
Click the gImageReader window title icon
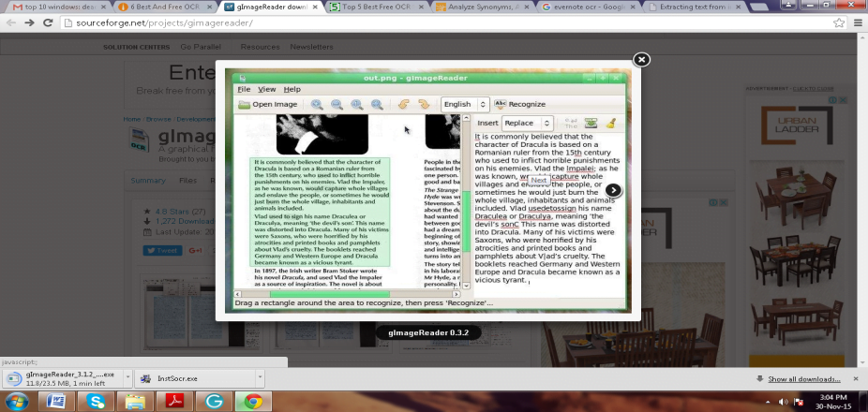click(x=242, y=78)
